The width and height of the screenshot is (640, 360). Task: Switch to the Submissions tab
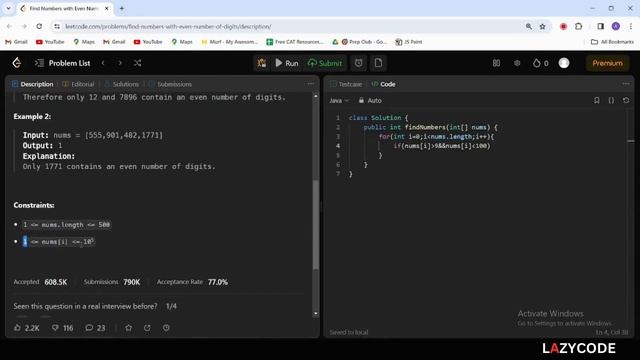pyautogui.click(x=170, y=84)
